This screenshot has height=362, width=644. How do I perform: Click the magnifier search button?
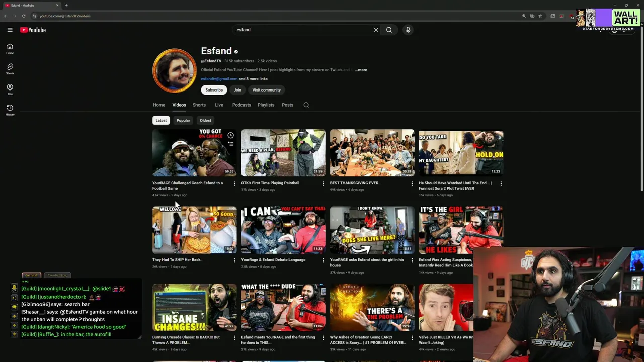coord(389,30)
